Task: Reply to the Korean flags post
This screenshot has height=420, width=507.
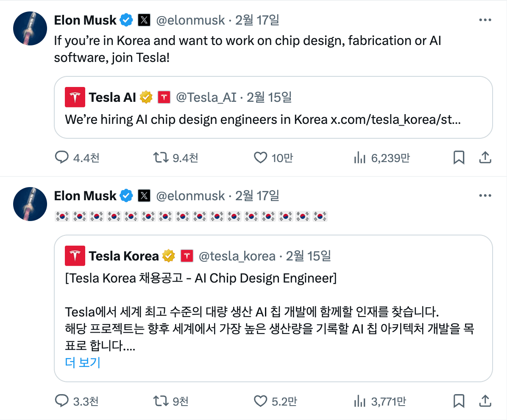Action: coord(62,401)
